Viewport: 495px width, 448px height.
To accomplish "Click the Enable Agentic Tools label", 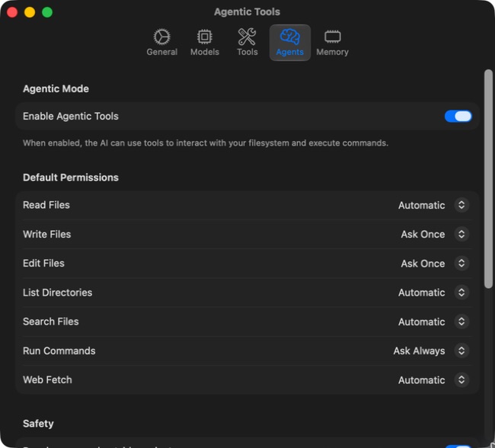I will coord(71,117).
